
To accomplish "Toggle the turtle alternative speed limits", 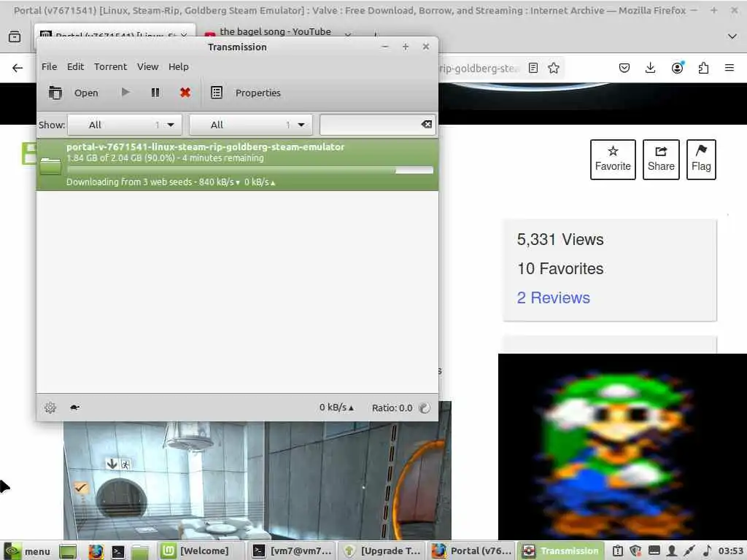I will (75, 408).
